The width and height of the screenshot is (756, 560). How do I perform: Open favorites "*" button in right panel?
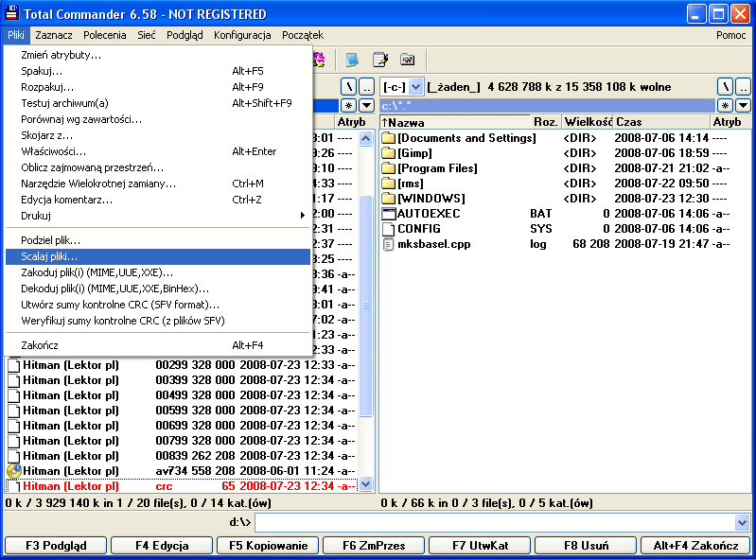point(726,105)
